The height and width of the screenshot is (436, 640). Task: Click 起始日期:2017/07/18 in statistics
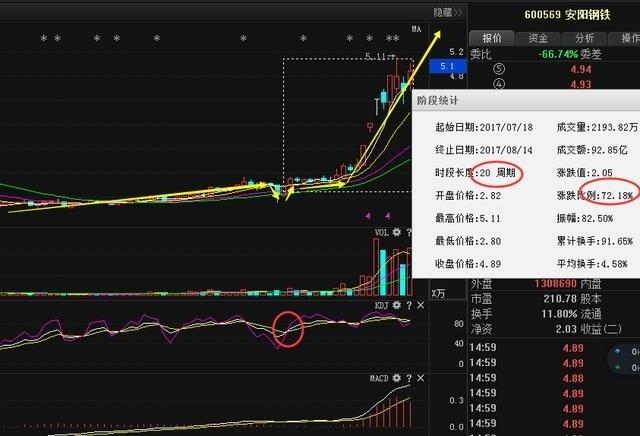(x=484, y=127)
